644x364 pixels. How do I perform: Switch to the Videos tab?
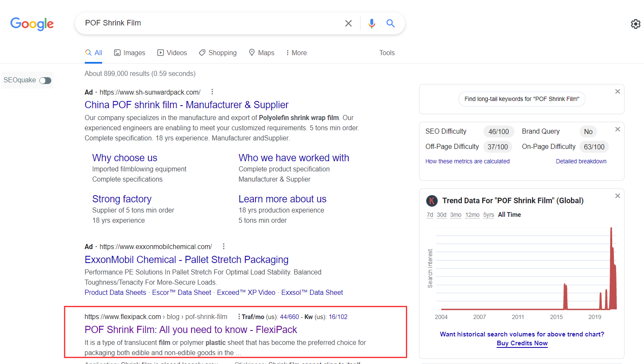[x=172, y=53]
